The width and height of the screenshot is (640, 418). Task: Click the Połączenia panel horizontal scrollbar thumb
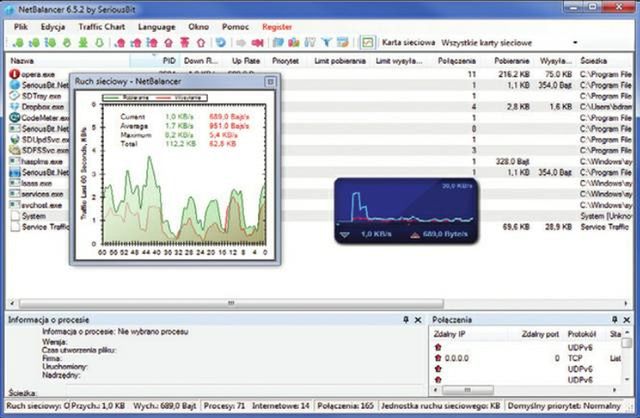[x=468, y=390]
